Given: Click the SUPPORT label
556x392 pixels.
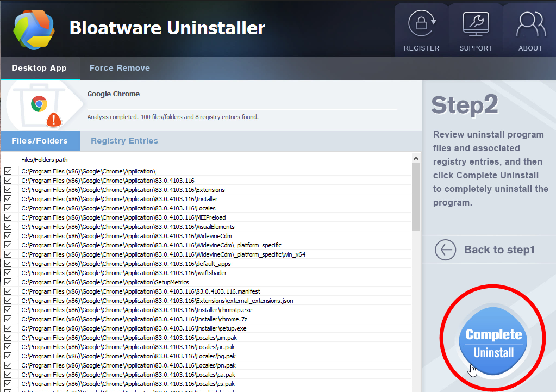Looking at the screenshot, I should (476, 48).
